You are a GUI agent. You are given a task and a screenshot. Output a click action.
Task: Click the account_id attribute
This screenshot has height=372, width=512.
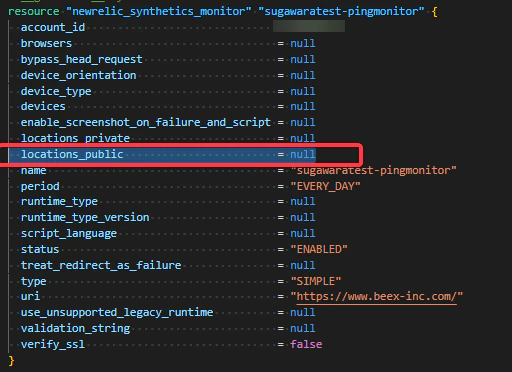[53, 27]
